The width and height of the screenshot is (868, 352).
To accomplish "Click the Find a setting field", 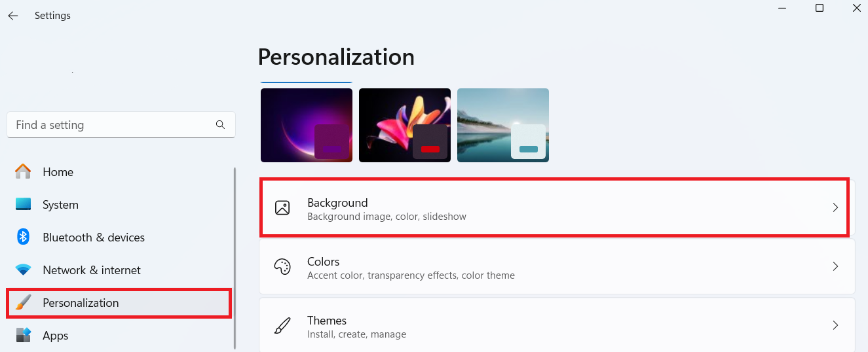I will click(x=121, y=125).
